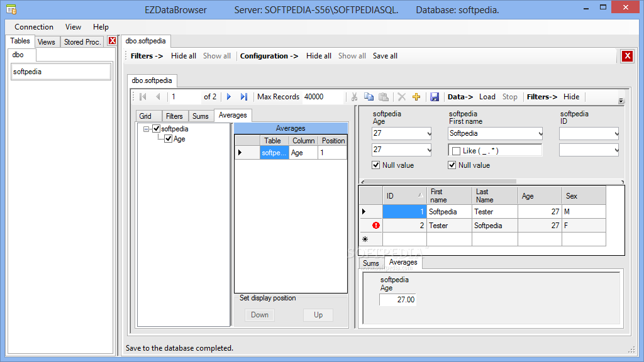Image resolution: width=644 pixels, height=362 pixels.
Task: Click the Copy icon in toolbar
Action: [369, 97]
